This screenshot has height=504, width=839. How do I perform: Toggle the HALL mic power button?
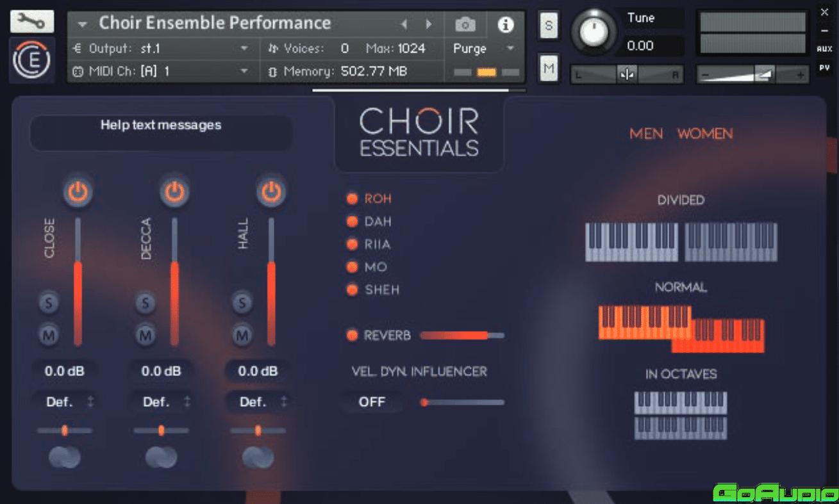coord(271,191)
